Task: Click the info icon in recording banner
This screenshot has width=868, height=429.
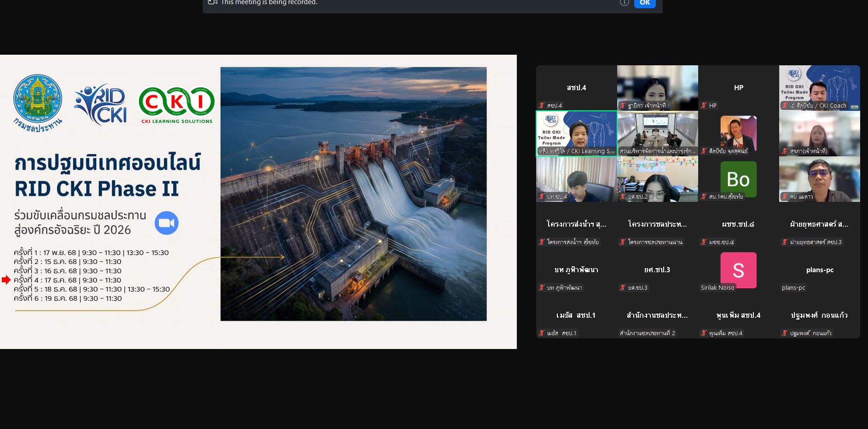Action: (x=624, y=3)
